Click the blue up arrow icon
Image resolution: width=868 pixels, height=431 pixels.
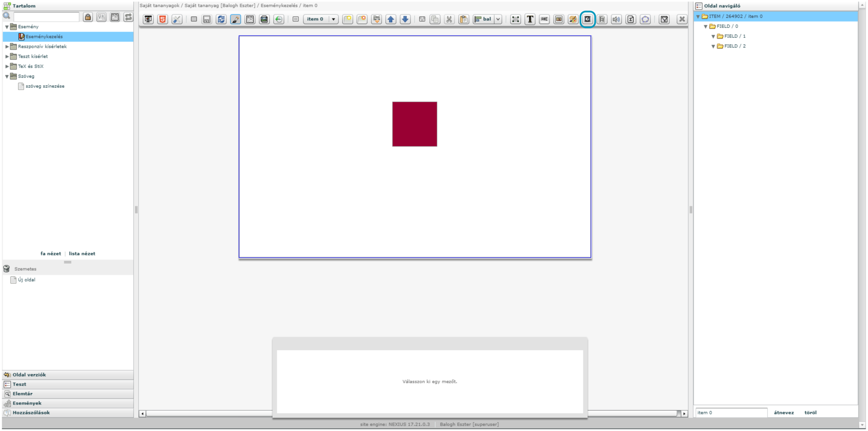(391, 19)
